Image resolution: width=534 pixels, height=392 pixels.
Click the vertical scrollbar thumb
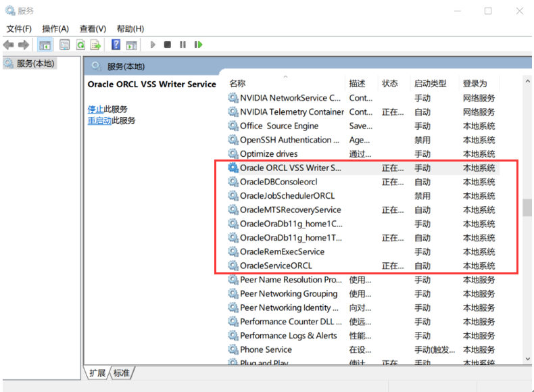pyautogui.click(x=527, y=207)
